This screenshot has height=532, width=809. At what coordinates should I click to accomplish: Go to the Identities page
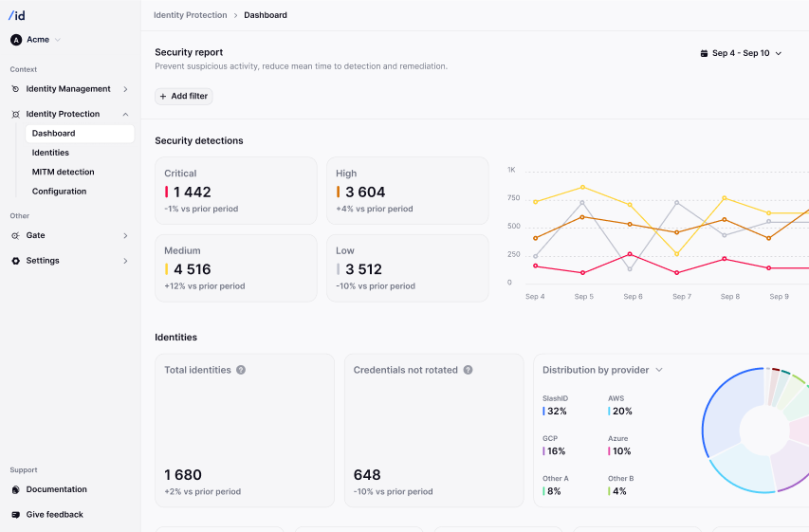(50, 153)
